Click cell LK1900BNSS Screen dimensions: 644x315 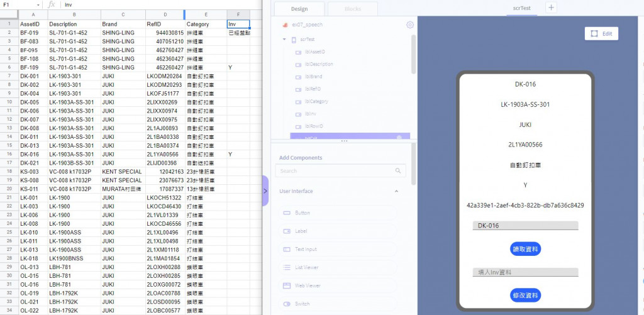pos(74,258)
